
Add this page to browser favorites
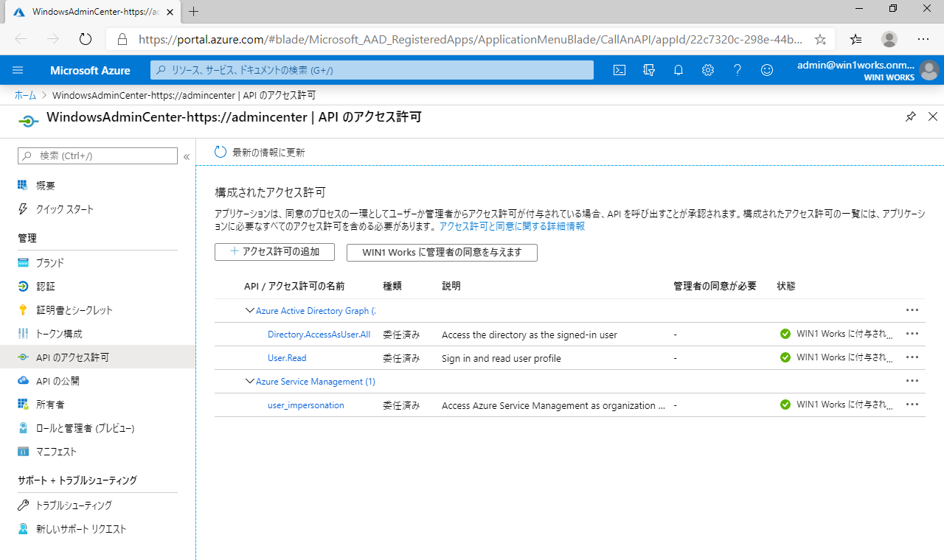(x=820, y=39)
